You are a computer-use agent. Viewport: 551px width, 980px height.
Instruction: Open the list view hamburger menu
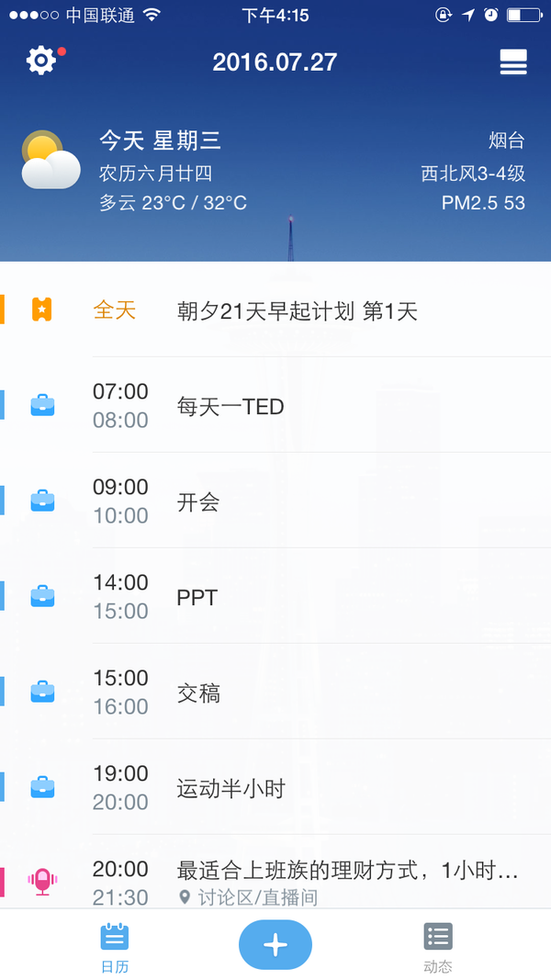[x=513, y=62]
